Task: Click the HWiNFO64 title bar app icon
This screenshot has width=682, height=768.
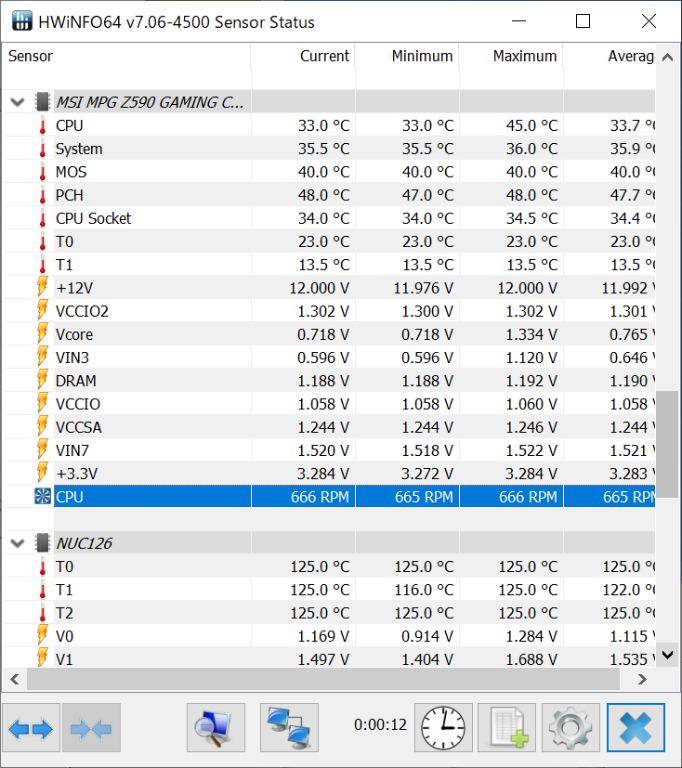Action: click(22, 22)
